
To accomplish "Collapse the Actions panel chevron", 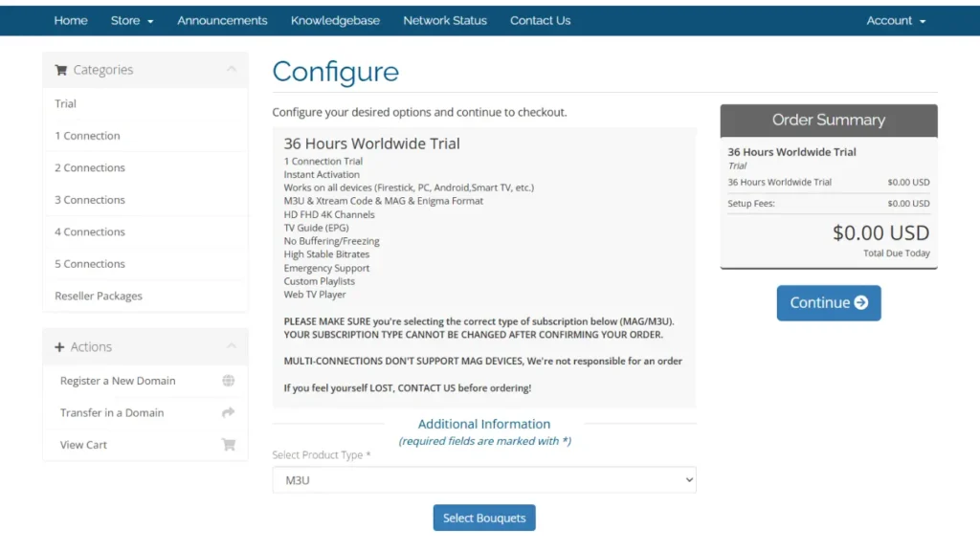I will click(232, 346).
